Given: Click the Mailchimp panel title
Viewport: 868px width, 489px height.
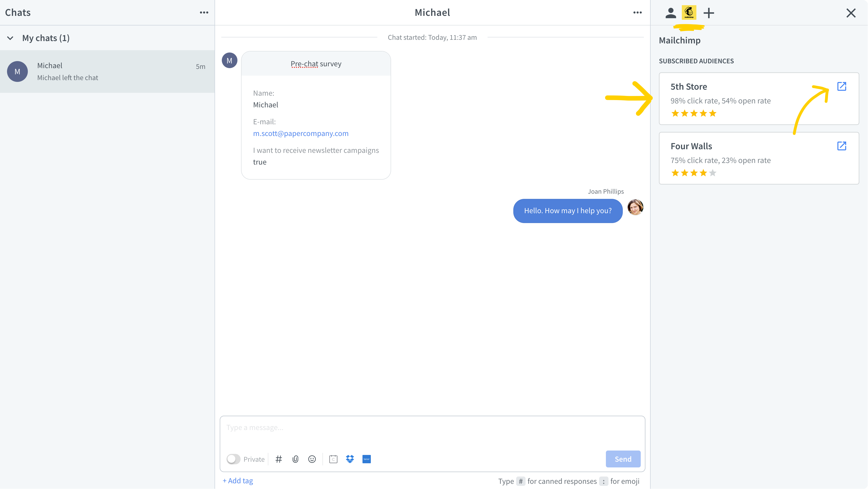Looking at the screenshot, I should pos(679,40).
